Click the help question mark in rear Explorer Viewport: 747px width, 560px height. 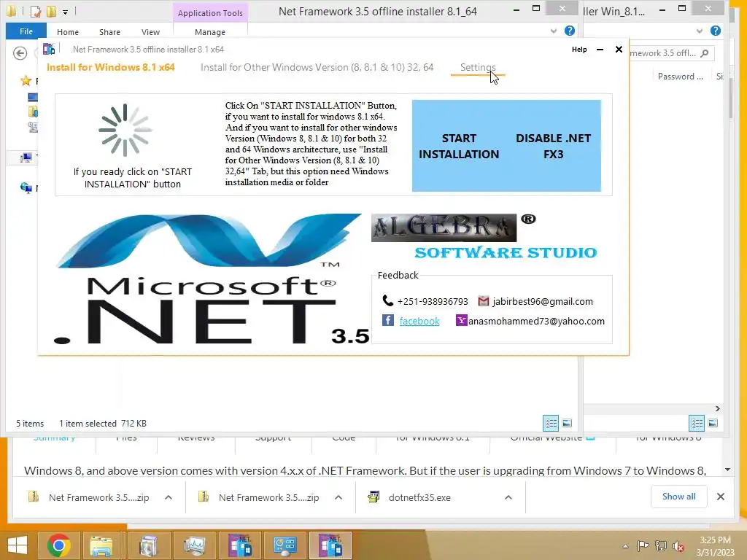click(x=715, y=31)
